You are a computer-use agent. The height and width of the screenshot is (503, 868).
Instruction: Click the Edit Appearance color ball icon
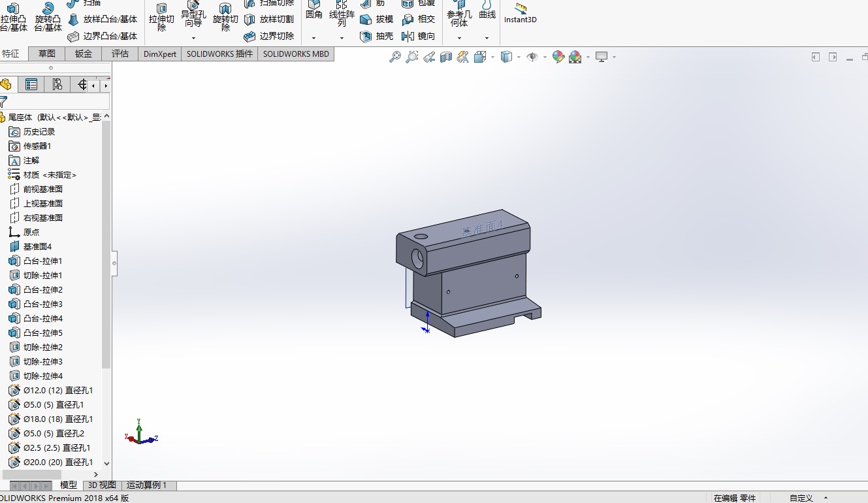click(558, 57)
